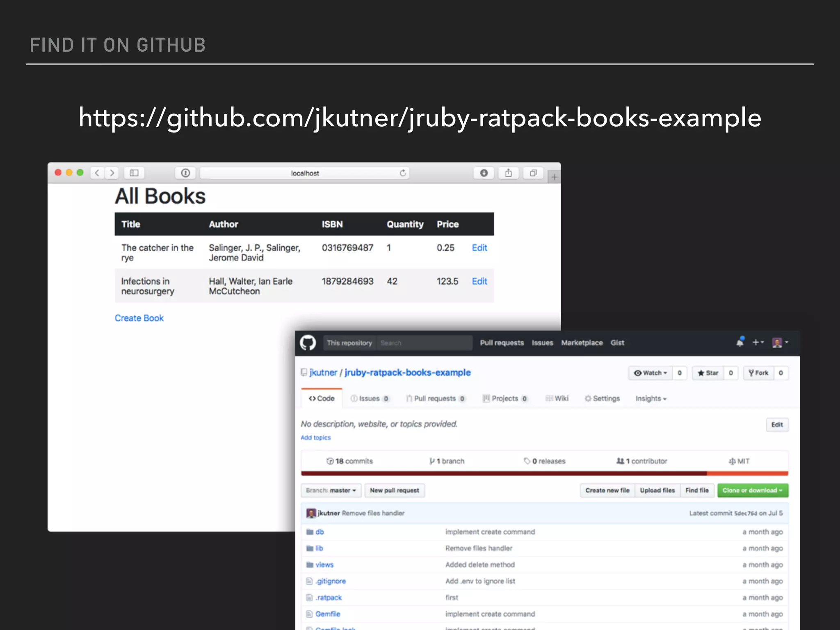
Task: Show all tabs in Safari
Action: pos(533,173)
